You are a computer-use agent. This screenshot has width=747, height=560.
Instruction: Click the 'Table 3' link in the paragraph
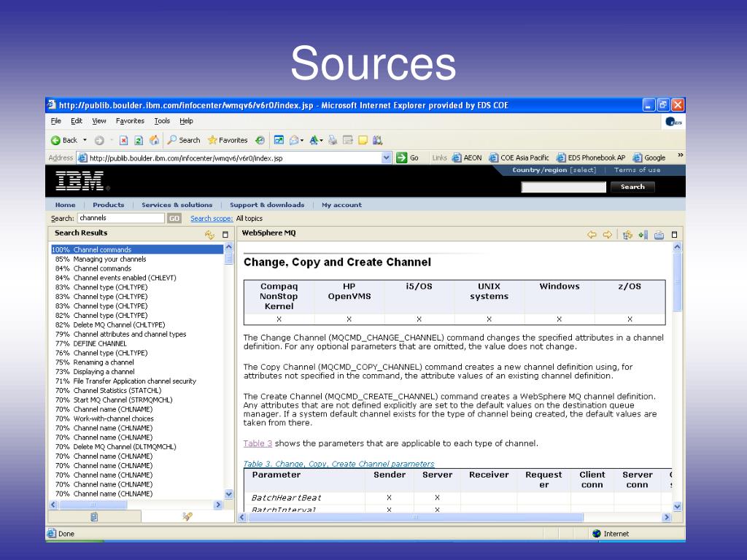pos(258,443)
